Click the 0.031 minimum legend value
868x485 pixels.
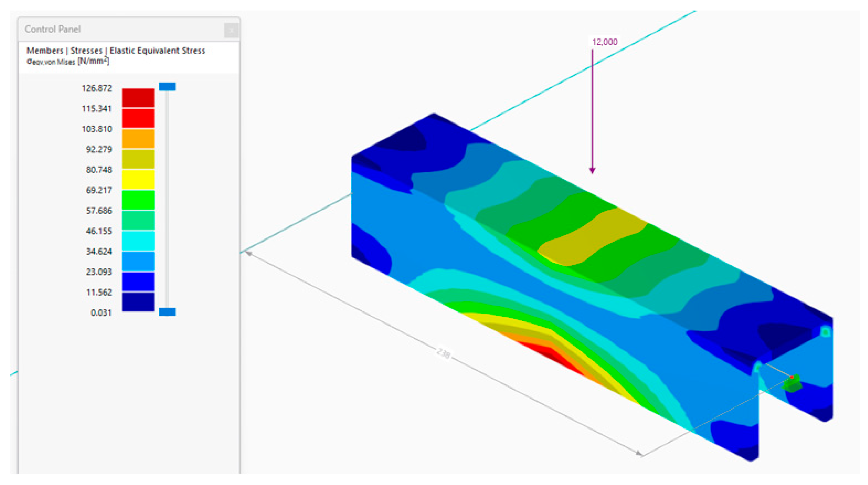(101, 313)
